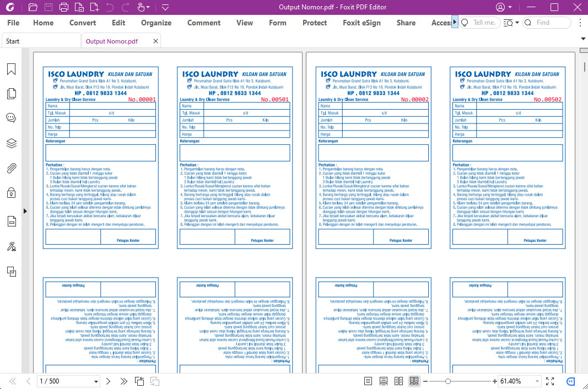Screen dimensions: 588x389
Task: Toggle two-page facing view mode
Action: [399, 381]
